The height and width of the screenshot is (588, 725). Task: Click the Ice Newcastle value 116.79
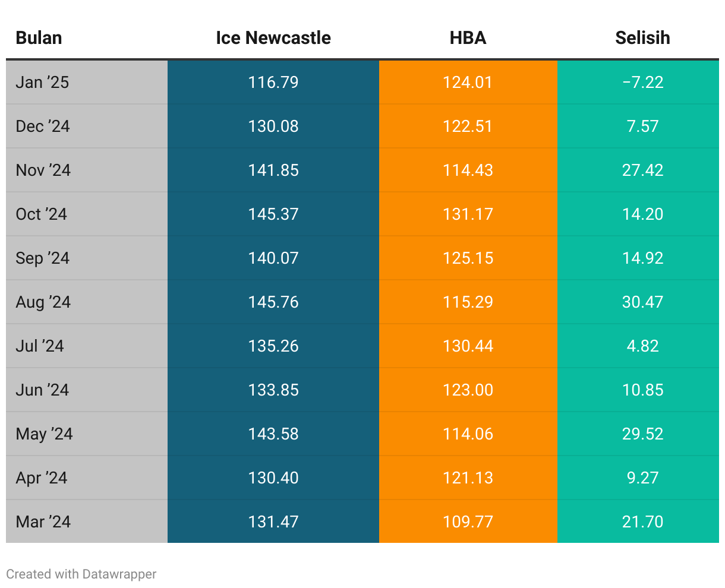(x=273, y=82)
